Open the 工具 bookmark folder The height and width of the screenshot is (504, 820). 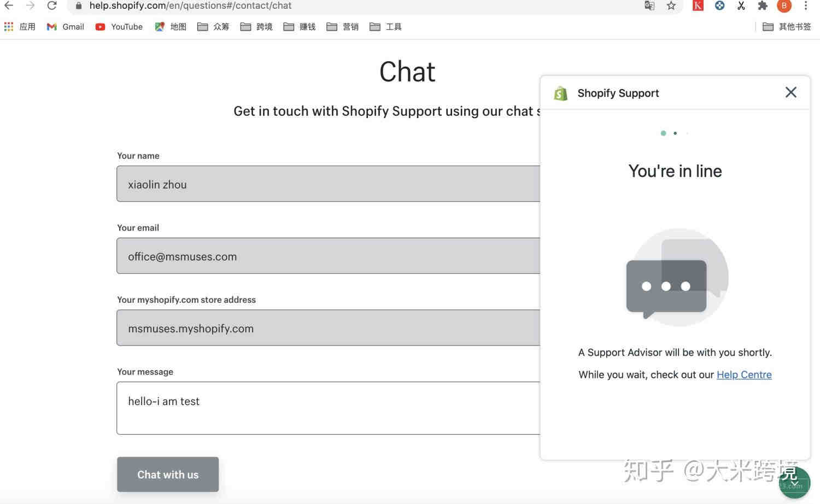point(386,27)
